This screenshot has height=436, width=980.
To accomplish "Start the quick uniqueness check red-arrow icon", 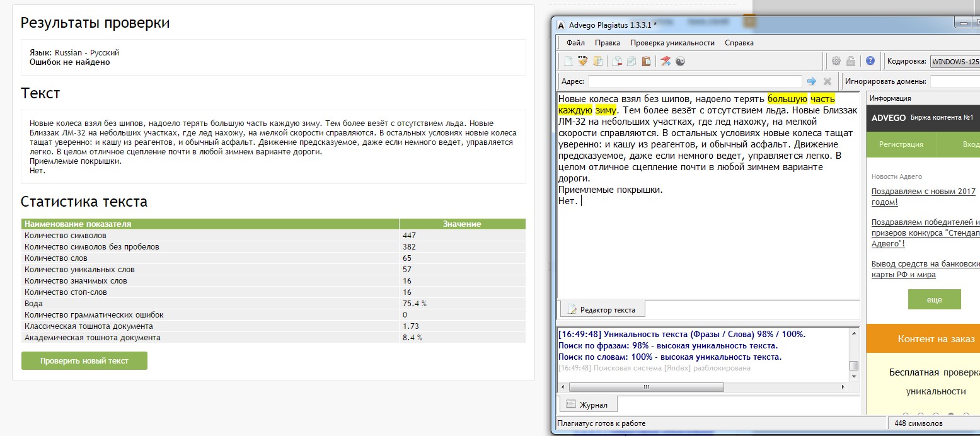I will [x=666, y=61].
